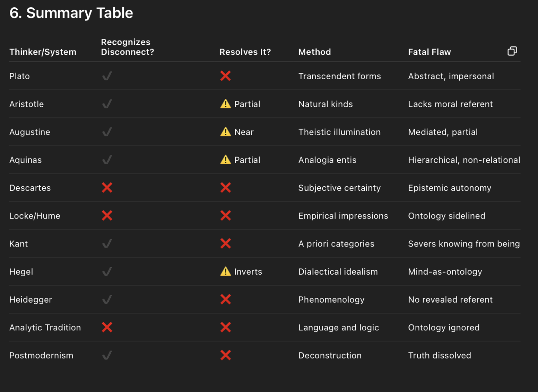Click the warning icon beside Augustine's Near
This screenshot has height=392, width=538.
pos(226,132)
